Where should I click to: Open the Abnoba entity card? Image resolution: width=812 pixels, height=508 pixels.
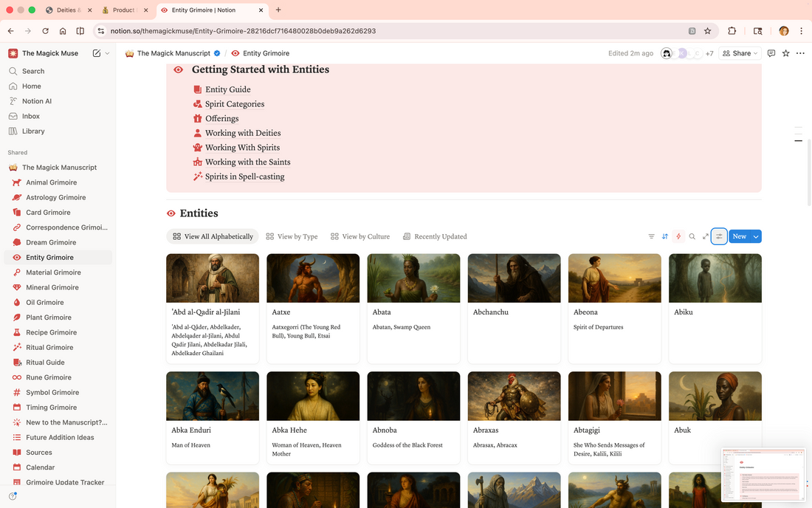[x=413, y=418]
